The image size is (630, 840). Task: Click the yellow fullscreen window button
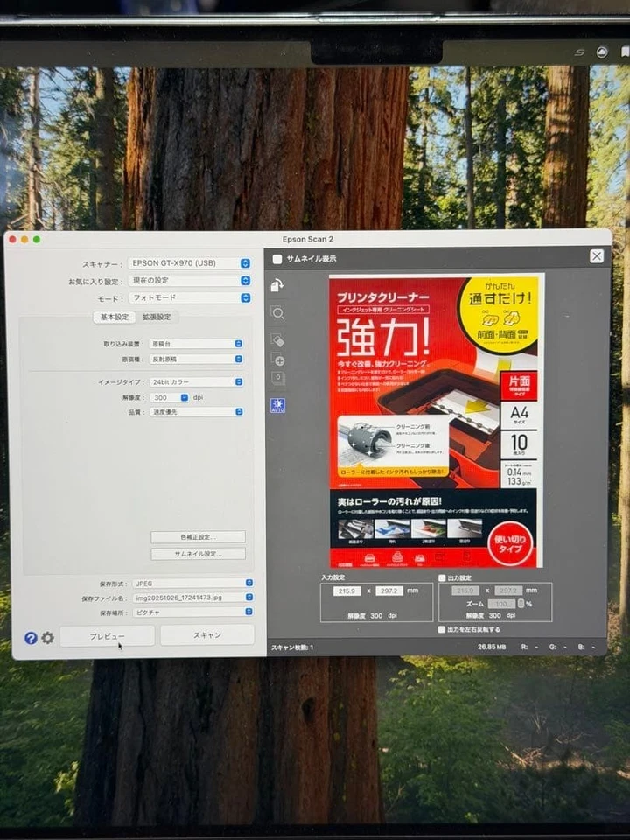pos(24,240)
